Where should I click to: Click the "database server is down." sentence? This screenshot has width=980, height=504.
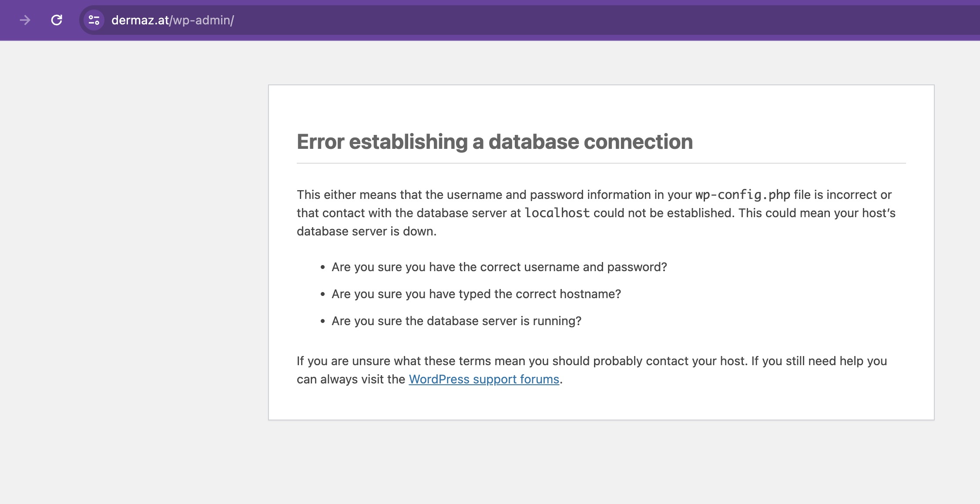point(366,231)
